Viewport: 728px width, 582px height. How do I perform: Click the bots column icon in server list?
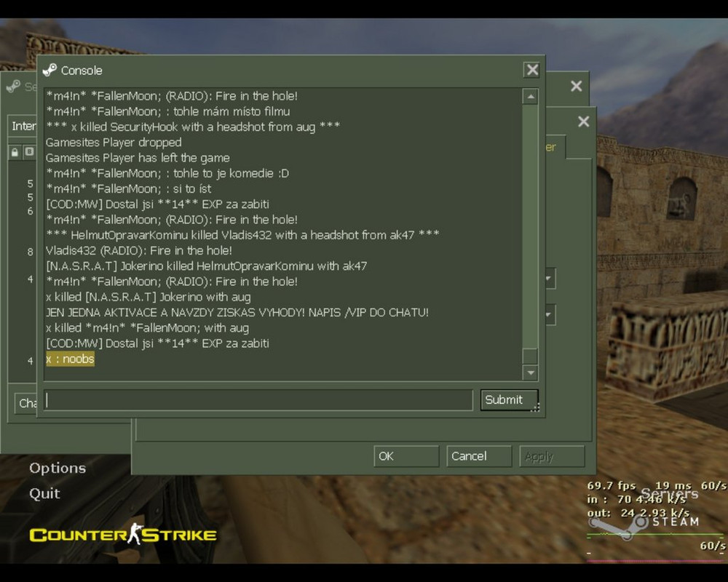click(x=29, y=152)
